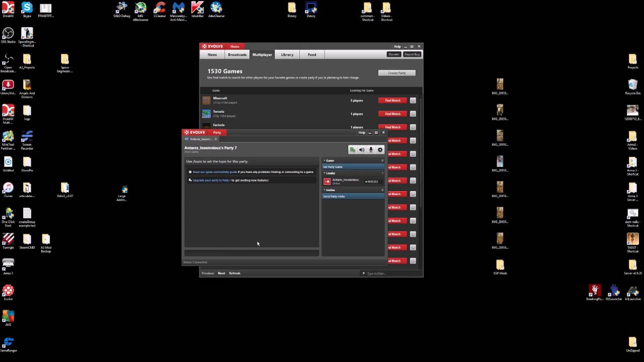644x362 pixels.
Task: Select the Evolve desktop icon
Action: (x=8, y=293)
